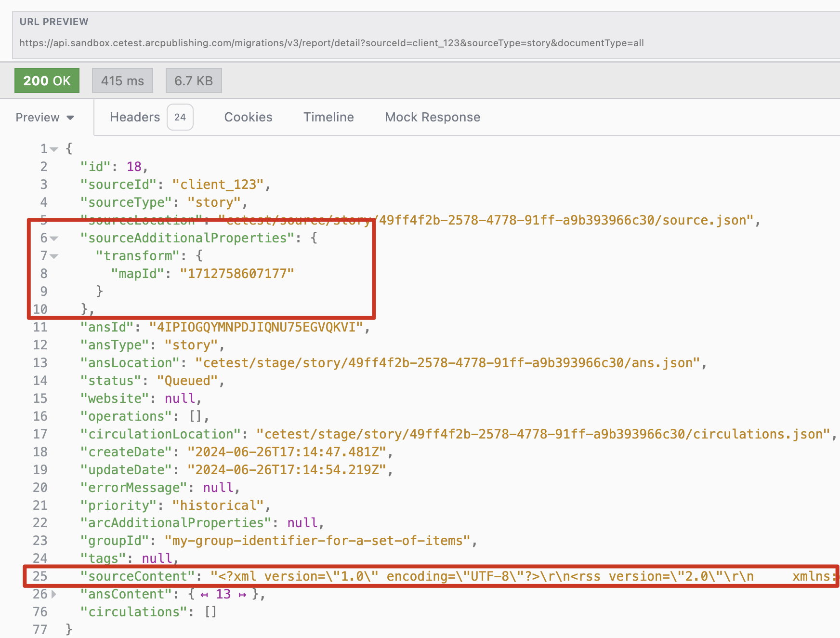Open the Preview mode dropdown

[x=45, y=118]
